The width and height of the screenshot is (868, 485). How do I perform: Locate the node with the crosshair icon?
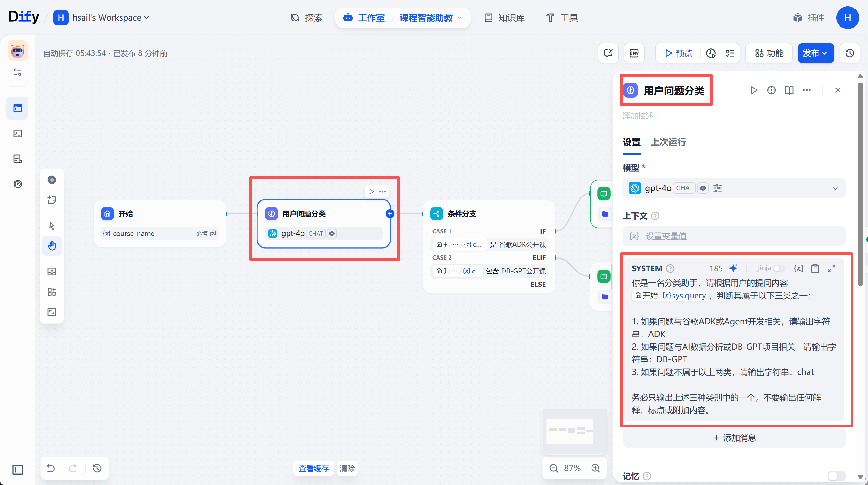pos(771,90)
